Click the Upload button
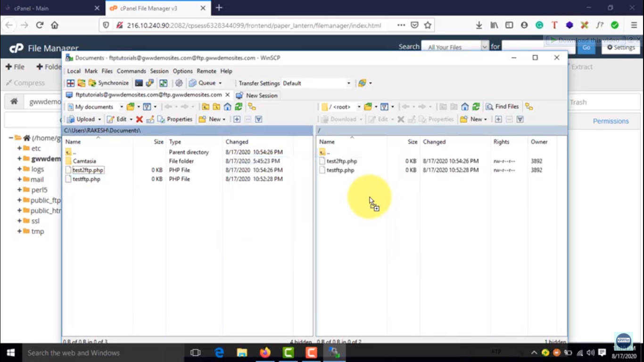Screen dimensions: 644x362 tap(82, 119)
